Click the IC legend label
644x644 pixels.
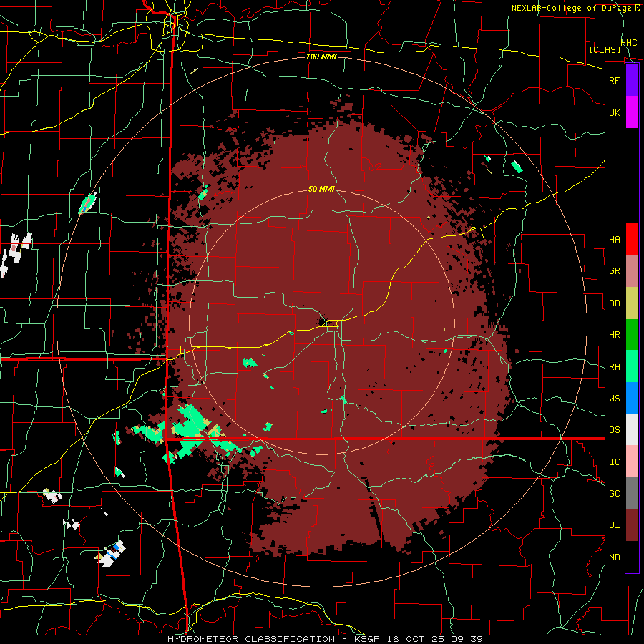(x=615, y=462)
